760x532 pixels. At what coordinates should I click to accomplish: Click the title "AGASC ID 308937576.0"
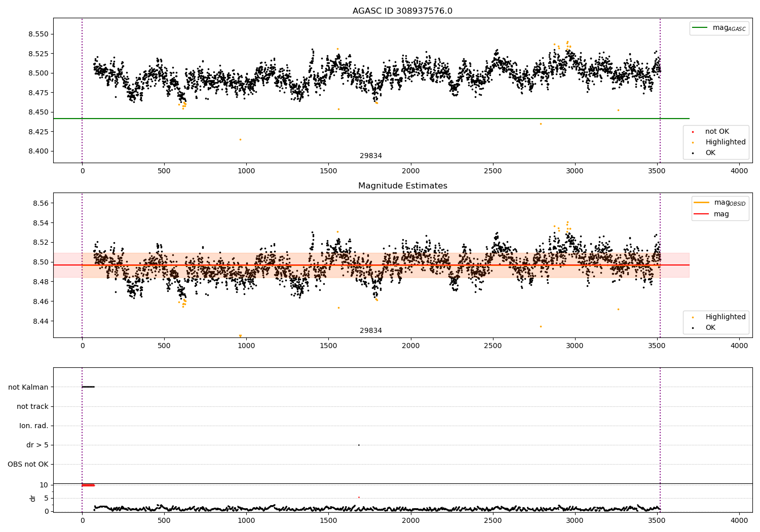tap(402, 11)
